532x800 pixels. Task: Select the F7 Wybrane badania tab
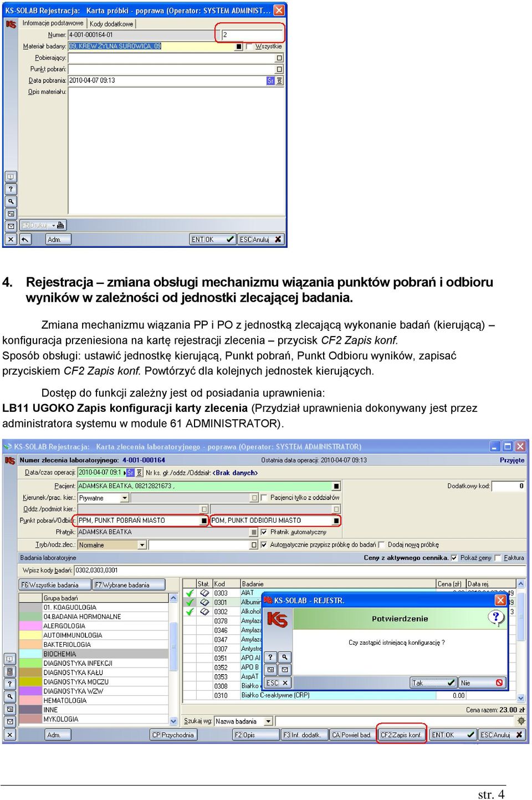click(129, 585)
